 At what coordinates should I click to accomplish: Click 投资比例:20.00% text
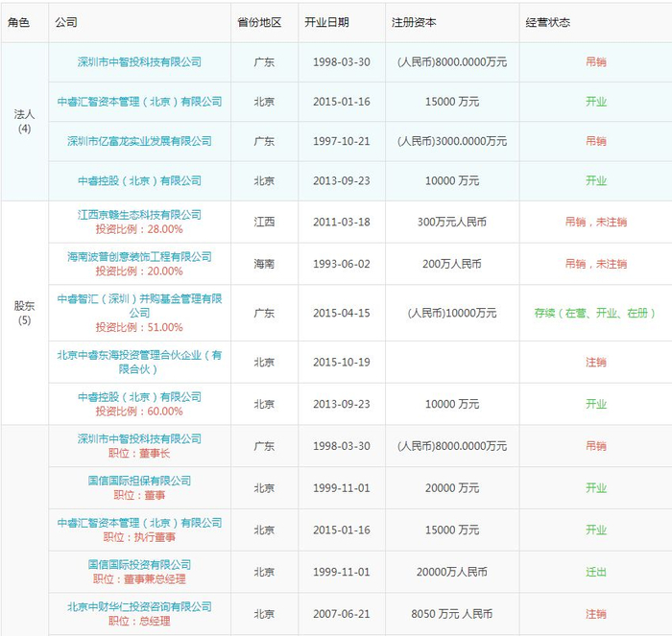point(139,271)
